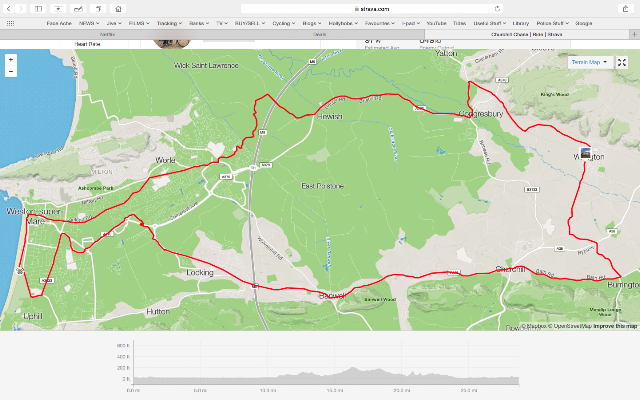Viewport: 640px width, 400px height.
Task: Expand the map to fullscreen
Action: click(x=622, y=62)
